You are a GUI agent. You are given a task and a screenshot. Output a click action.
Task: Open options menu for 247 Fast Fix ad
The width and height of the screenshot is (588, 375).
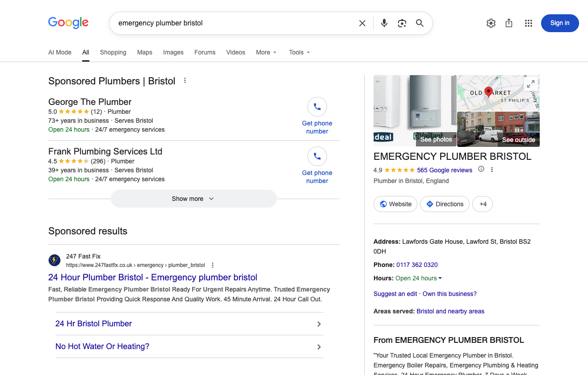pyautogui.click(x=213, y=265)
